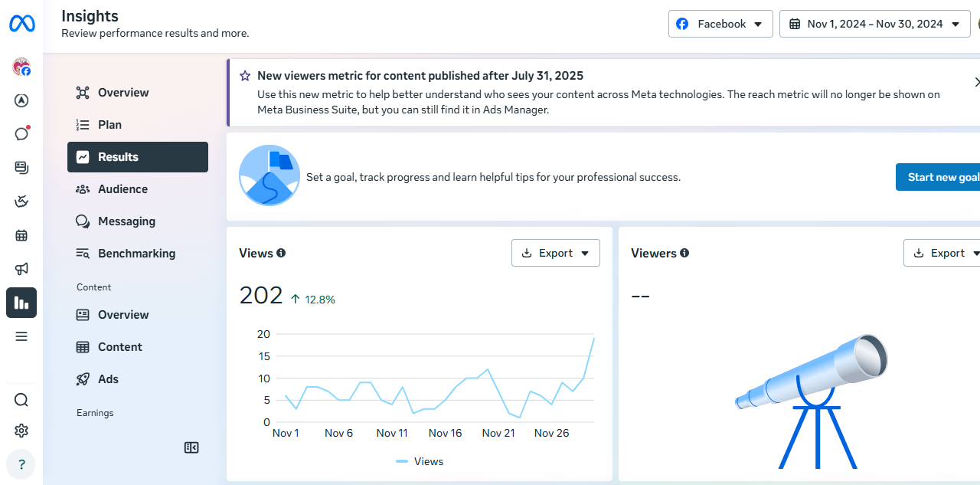Click the Search magnifier icon
Screen dimensions: 980x485
point(21,400)
